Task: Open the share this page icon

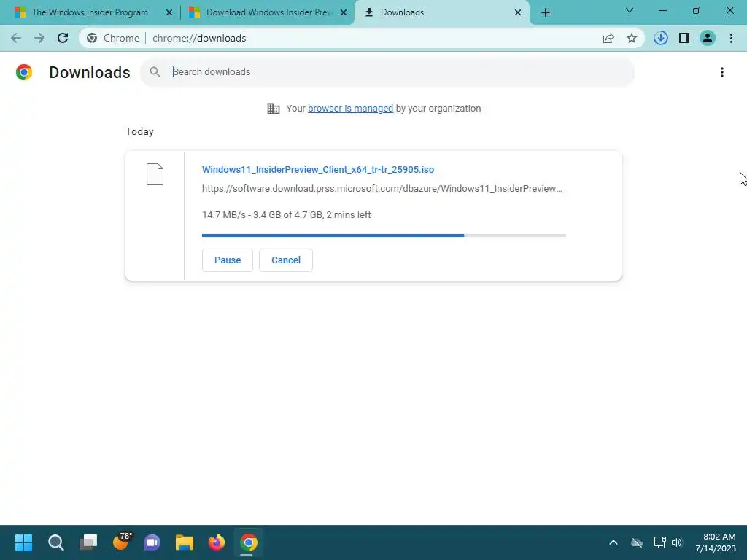Action: point(608,38)
